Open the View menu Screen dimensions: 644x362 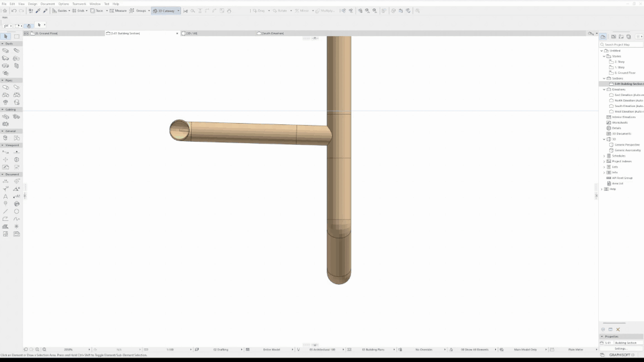click(x=21, y=4)
